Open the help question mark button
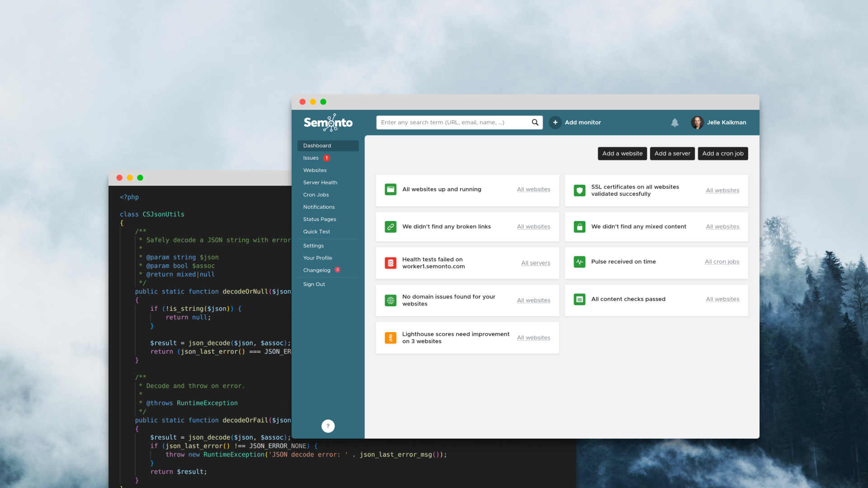 (328, 426)
